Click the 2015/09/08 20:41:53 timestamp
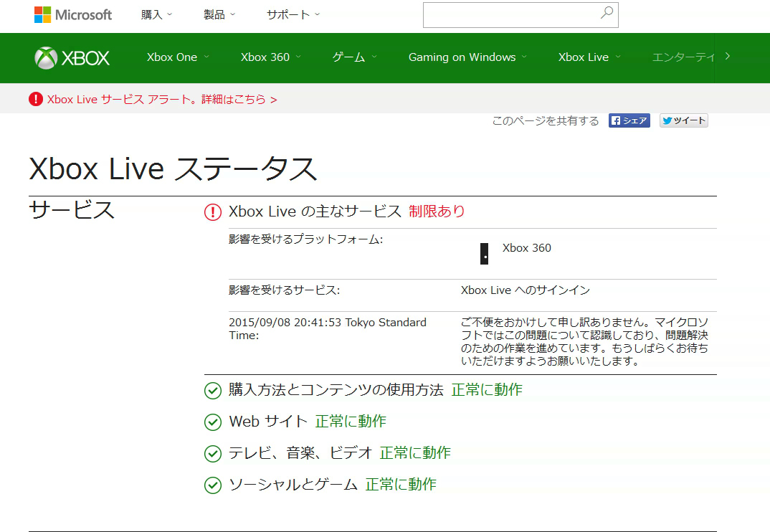The width and height of the screenshot is (770, 532). click(x=328, y=328)
